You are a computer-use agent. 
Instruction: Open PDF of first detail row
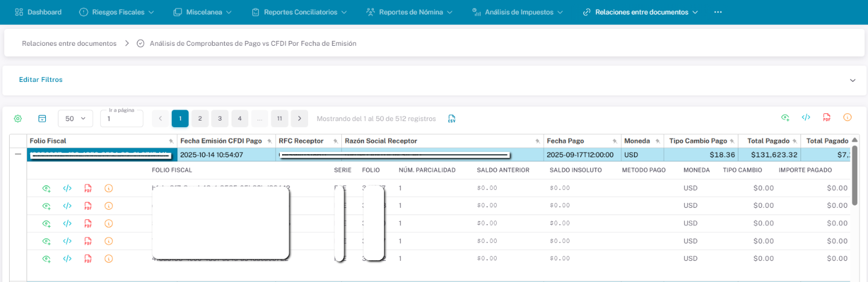88,189
